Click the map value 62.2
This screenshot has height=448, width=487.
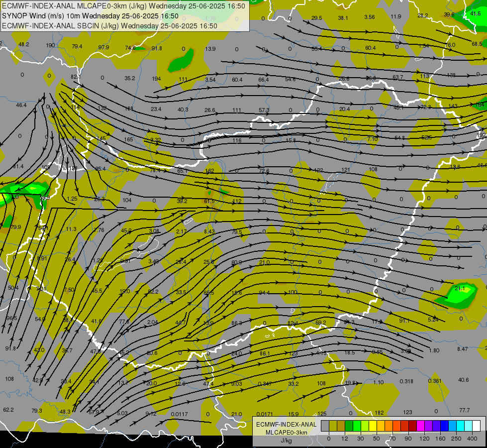pyautogui.click(x=8, y=410)
